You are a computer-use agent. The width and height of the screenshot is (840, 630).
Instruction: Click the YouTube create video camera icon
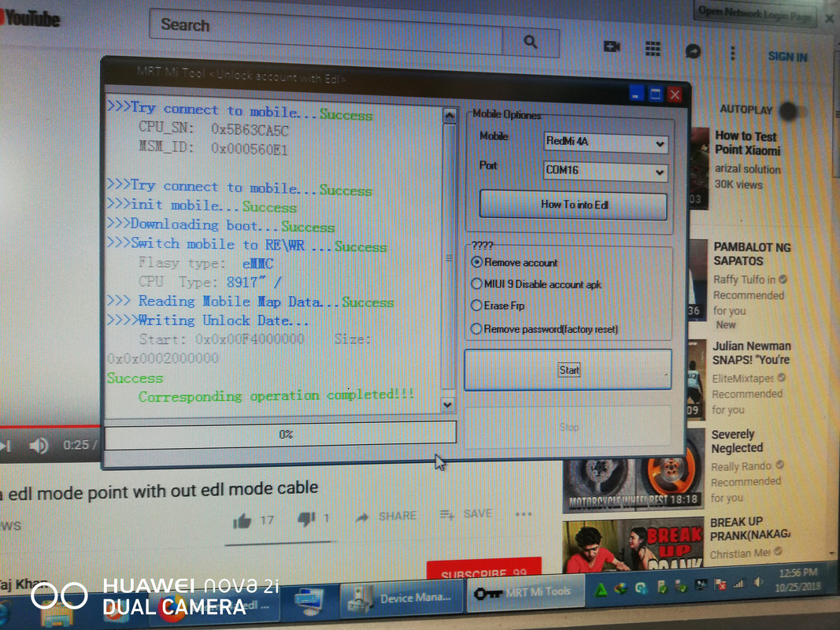[x=611, y=47]
